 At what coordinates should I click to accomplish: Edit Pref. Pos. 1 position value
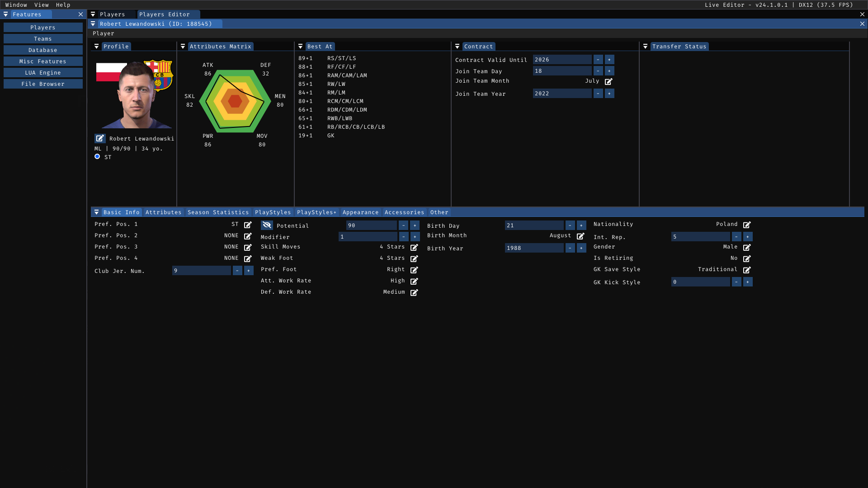click(248, 225)
